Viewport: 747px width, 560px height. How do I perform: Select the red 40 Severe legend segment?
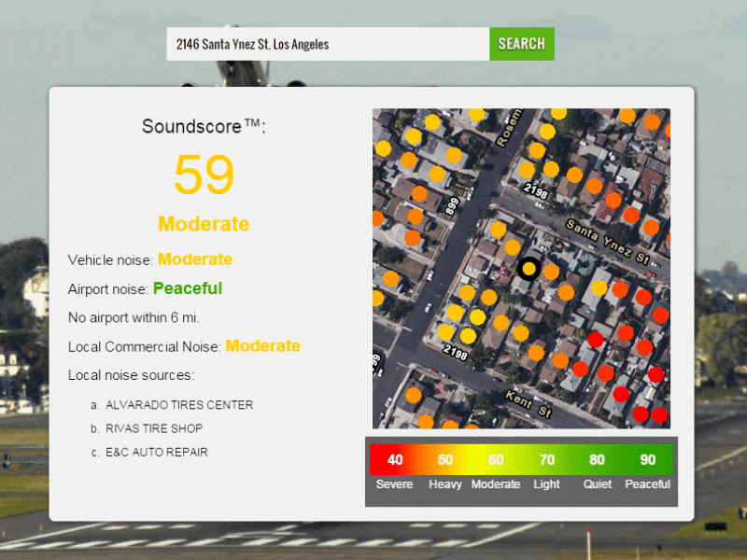394,460
